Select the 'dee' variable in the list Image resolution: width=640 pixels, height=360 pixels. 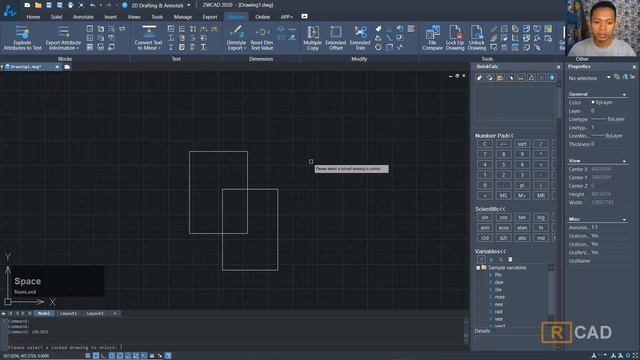click(499, 282)
